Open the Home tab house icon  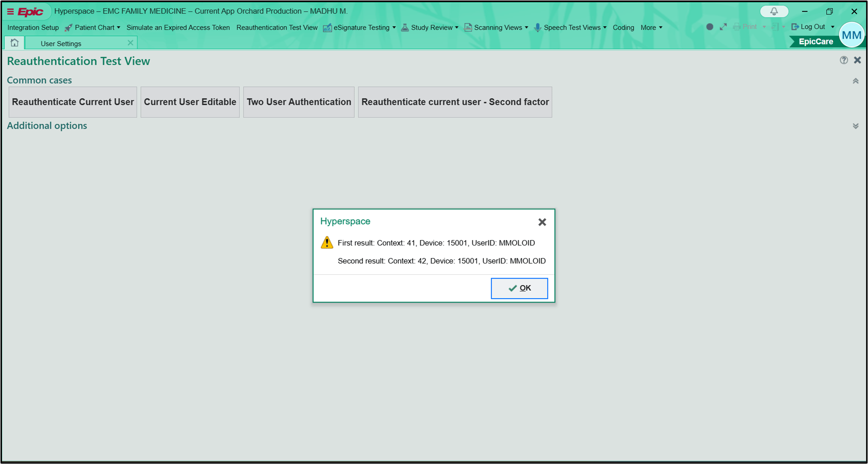click(x=15, y=43)
